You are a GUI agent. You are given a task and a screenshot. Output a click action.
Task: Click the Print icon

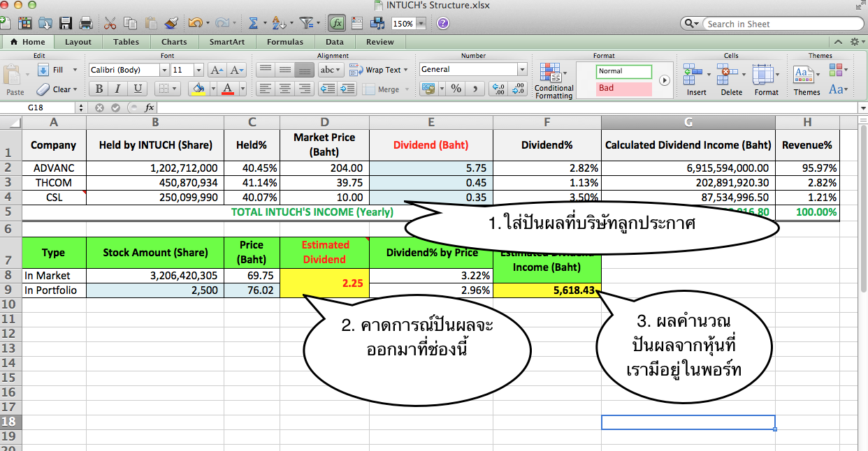point(86,23)
